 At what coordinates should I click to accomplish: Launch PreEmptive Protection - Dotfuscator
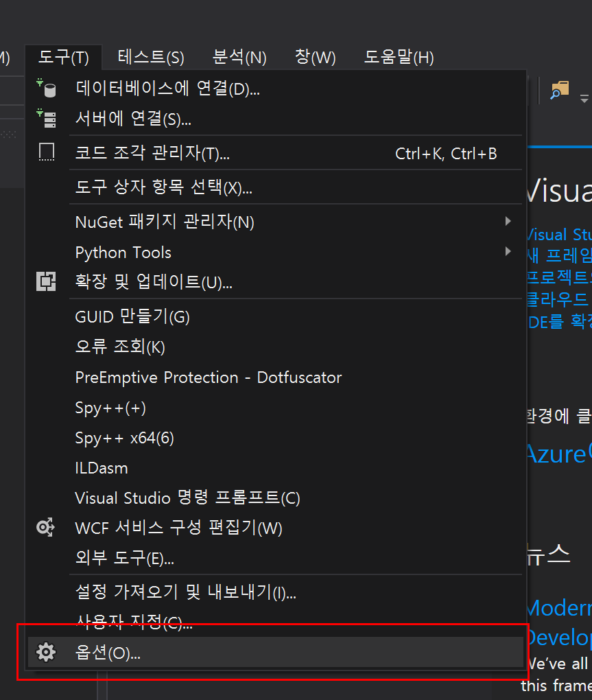[275, 377]
